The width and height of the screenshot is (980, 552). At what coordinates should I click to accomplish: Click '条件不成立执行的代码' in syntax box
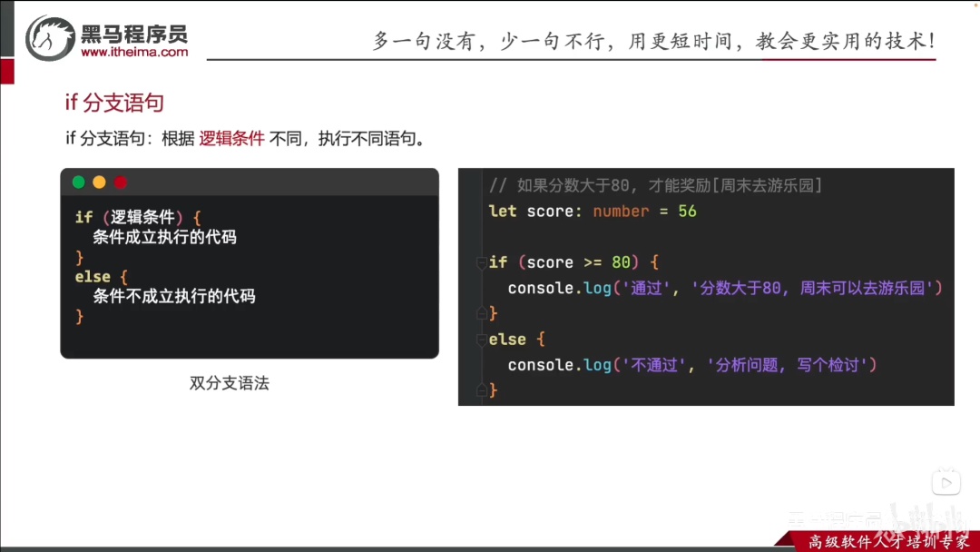coord(174,296)
